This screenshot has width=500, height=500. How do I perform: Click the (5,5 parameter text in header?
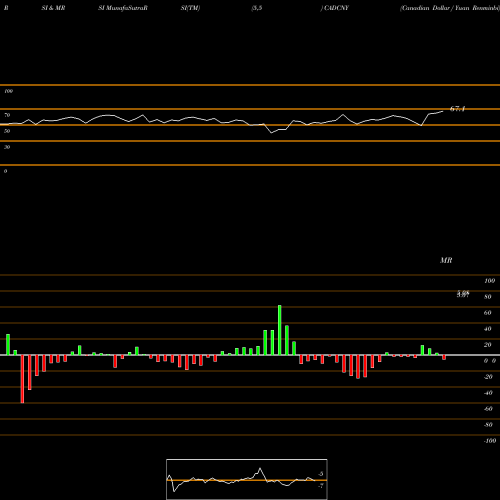pos(257,8)
